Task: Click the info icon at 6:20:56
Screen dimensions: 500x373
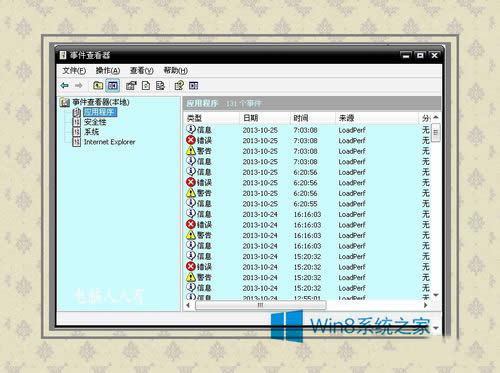Action: 191,172
